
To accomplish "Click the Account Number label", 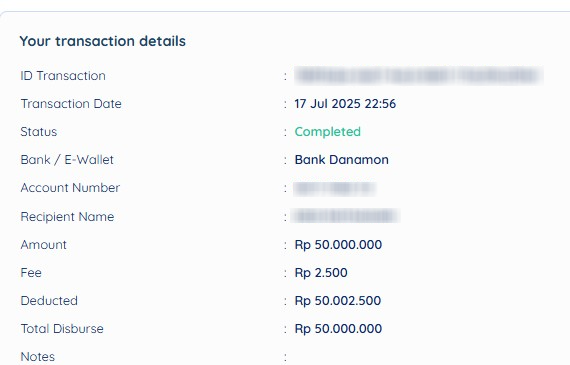I will pyautogui.click(x=70, y=188).
